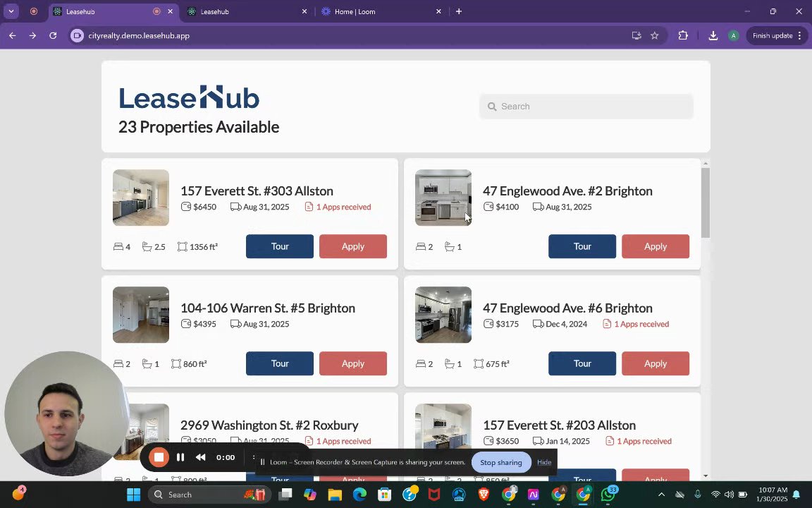Click 157 Everett St. #203 Allston title
Screen dimensions: 812x508
559,425
